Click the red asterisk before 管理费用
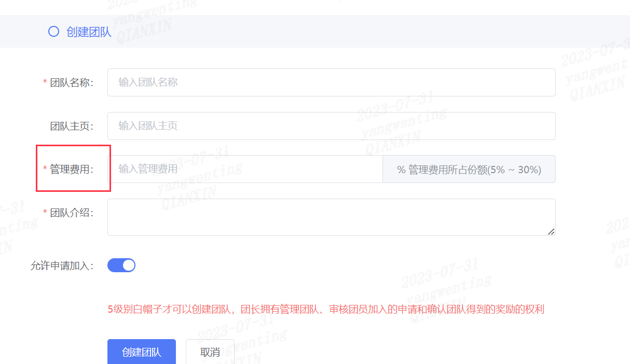Image resolution: width=630 pixels, height=364 pixels. click(x=45, y=169)
